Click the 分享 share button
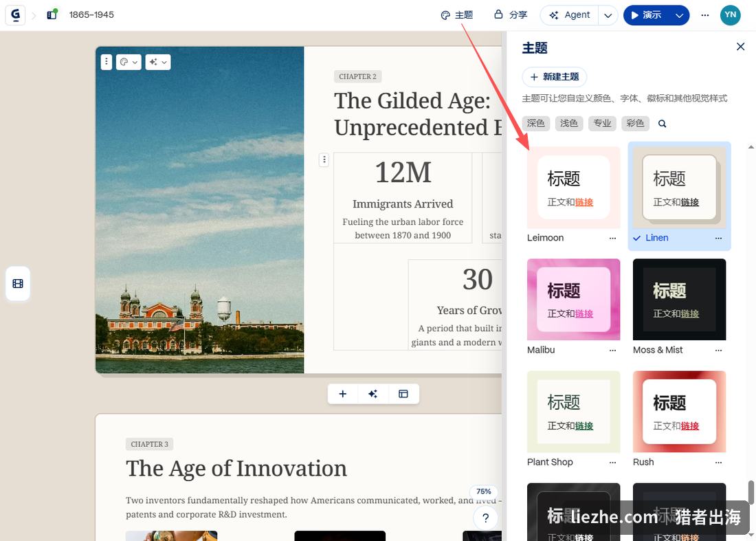 click(511, 15)
